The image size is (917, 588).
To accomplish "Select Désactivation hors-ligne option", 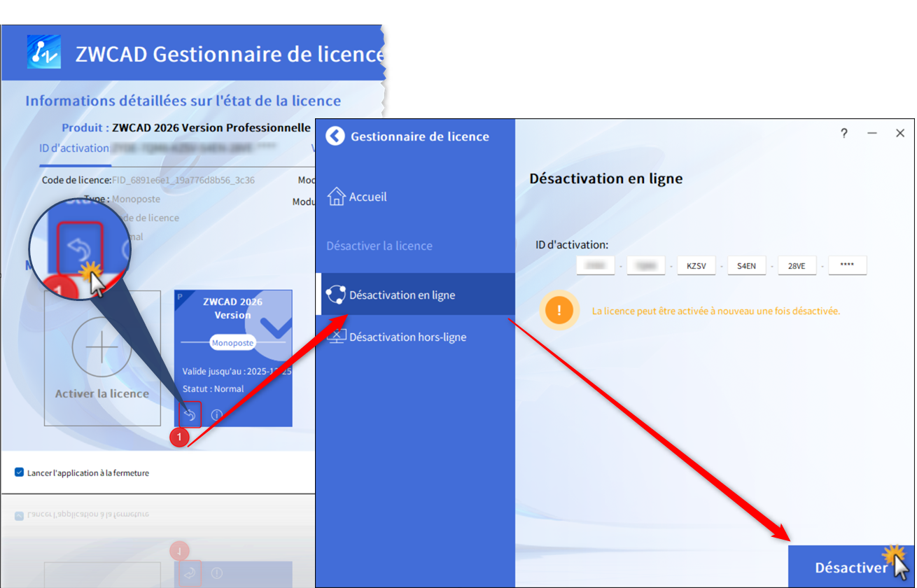I will point(407,337).
